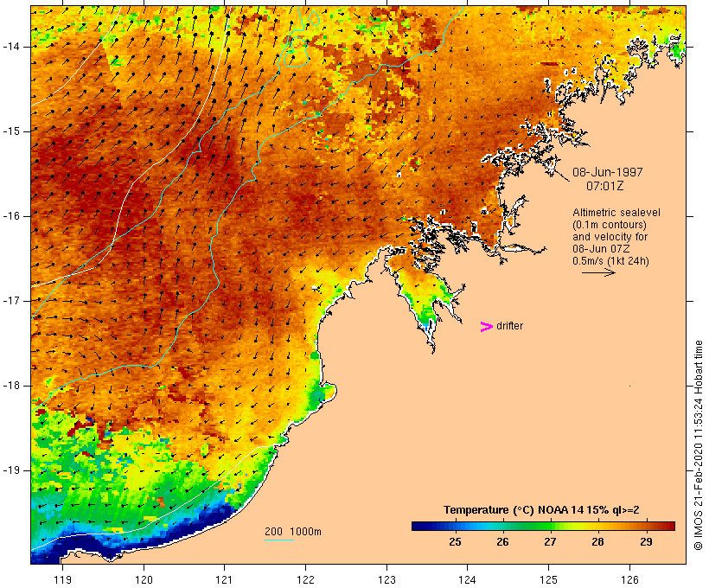
Task: Click longitude axis label '121'
Action: point(224,579)
